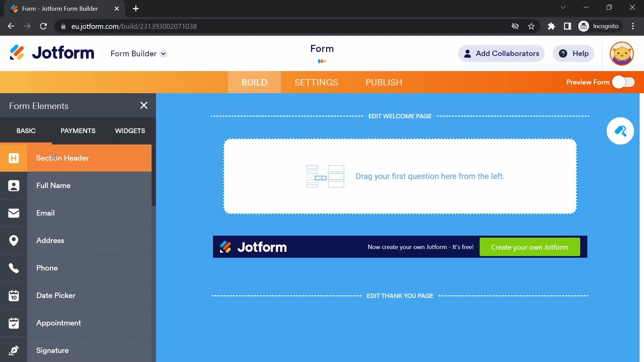Click the Date Picker form element icon
This screenshot has height=362, width=644.
[x=13, y=295]
